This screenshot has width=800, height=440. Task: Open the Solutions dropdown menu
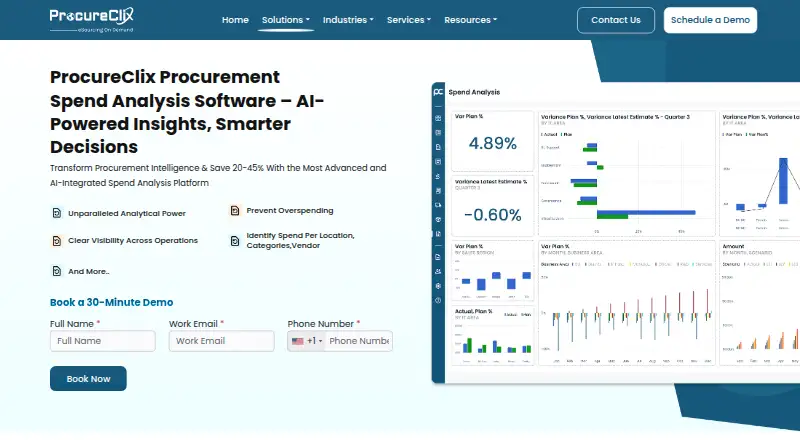(x=286, y=20)
